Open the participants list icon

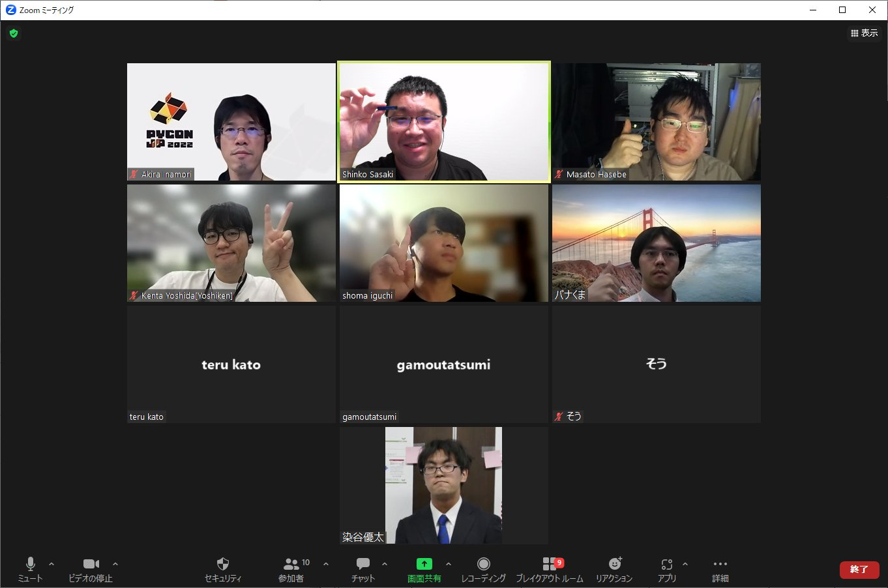(291, 564)
